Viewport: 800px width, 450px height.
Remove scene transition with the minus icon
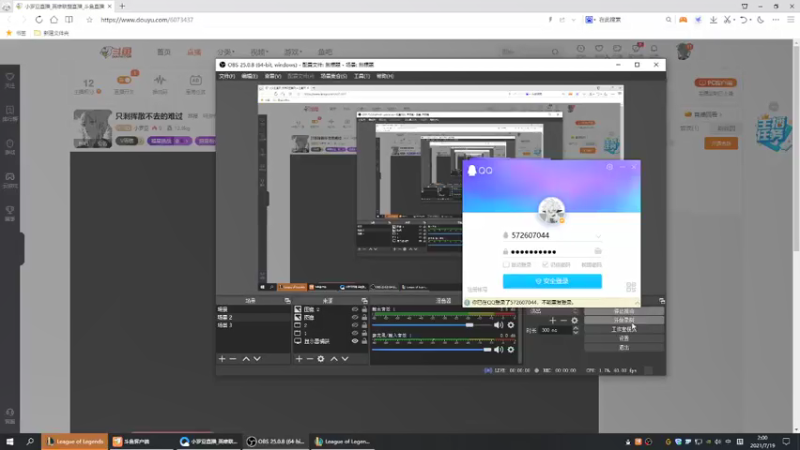click(x=563, y=320)
